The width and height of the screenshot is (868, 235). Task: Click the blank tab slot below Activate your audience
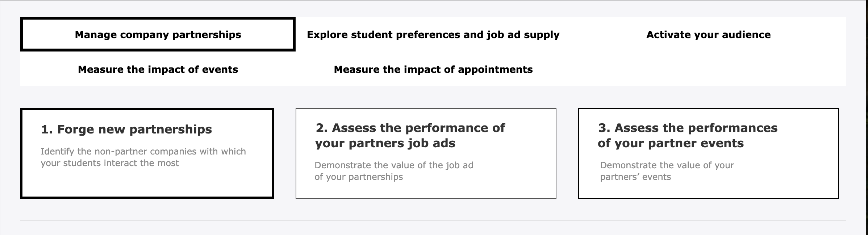pyautogui.click(x=708, y=69)
